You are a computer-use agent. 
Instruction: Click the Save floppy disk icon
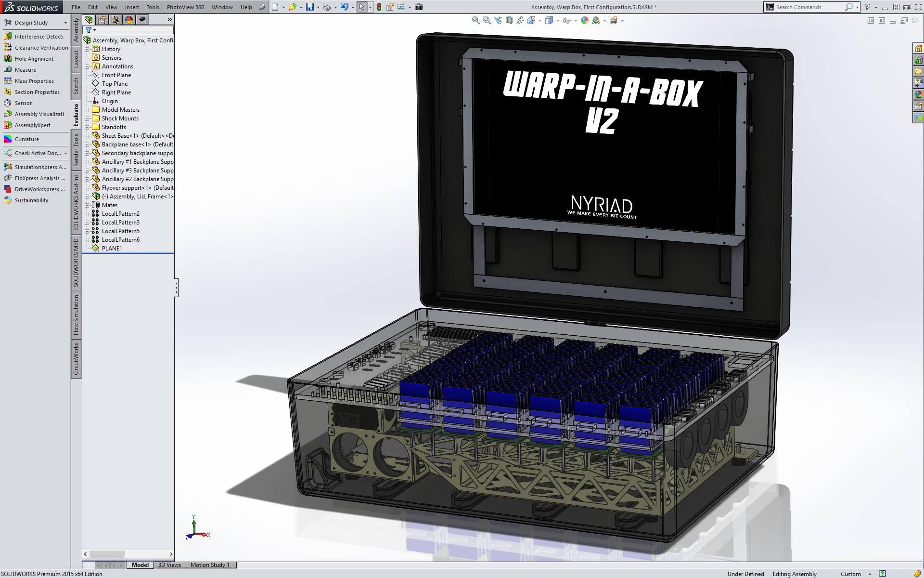pyautogui.click(x=310, y=7)
